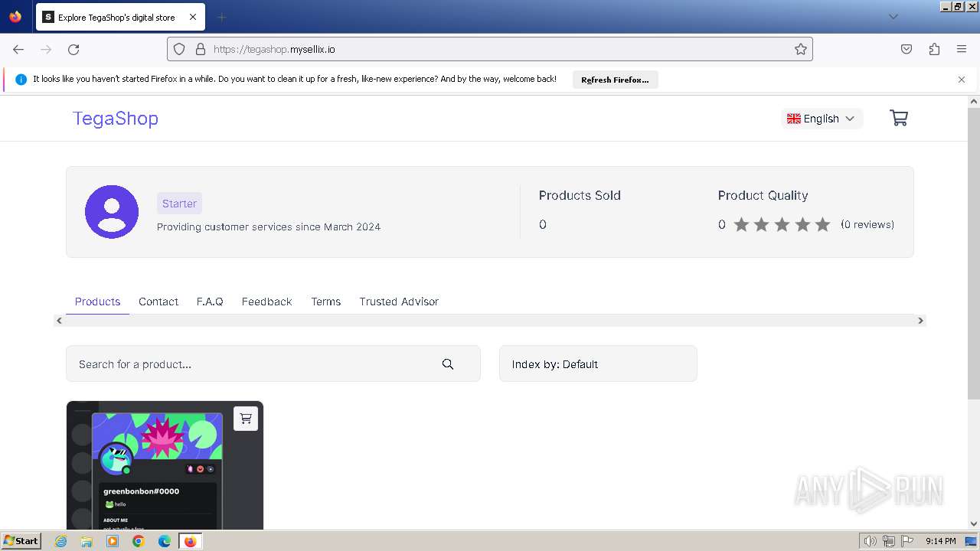Open the media player taskbar icon
This screenshot has width=980, height=551.
coord(113,541)
